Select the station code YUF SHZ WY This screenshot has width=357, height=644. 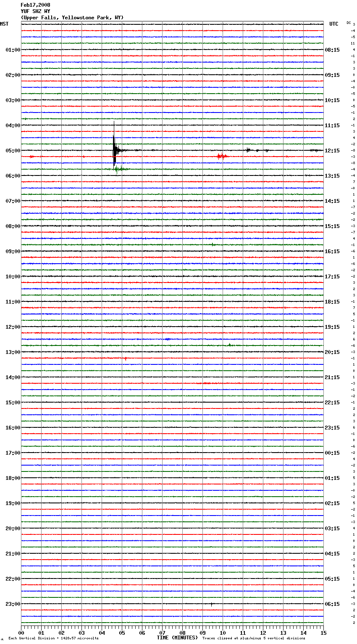point(35,11)
